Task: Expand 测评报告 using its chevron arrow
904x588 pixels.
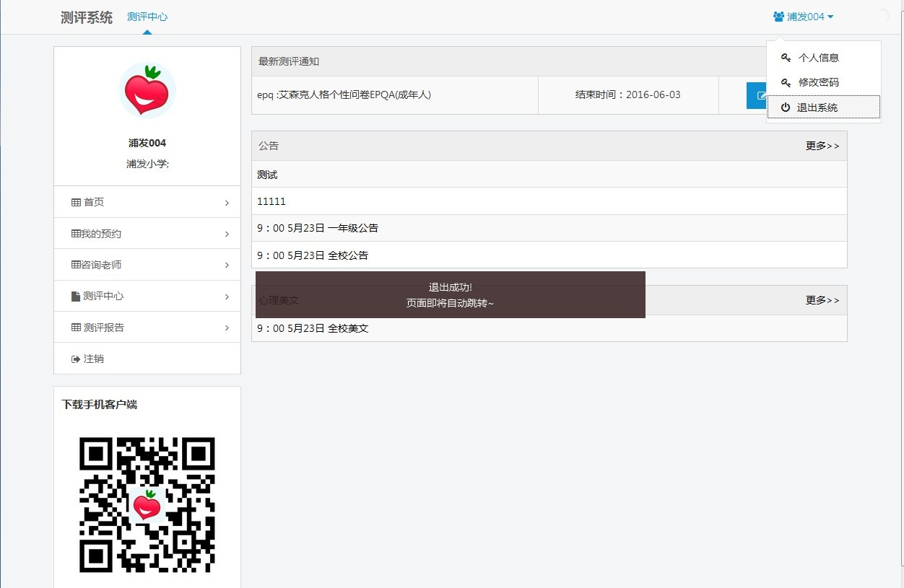Action: pos(227,328)
